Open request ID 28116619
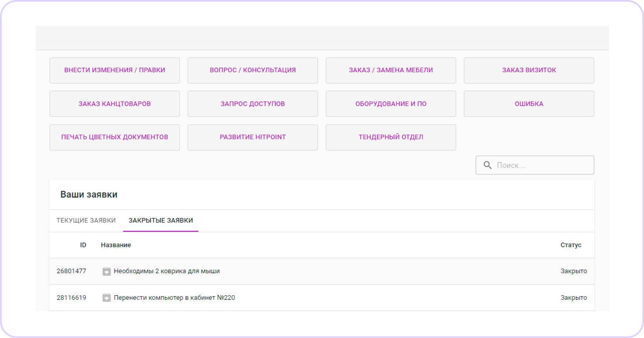 pos(71,298)
